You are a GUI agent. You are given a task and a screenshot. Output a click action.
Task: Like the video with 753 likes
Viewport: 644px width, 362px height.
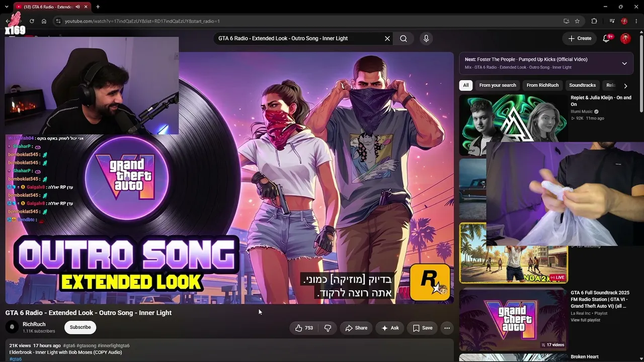point(304,328)
